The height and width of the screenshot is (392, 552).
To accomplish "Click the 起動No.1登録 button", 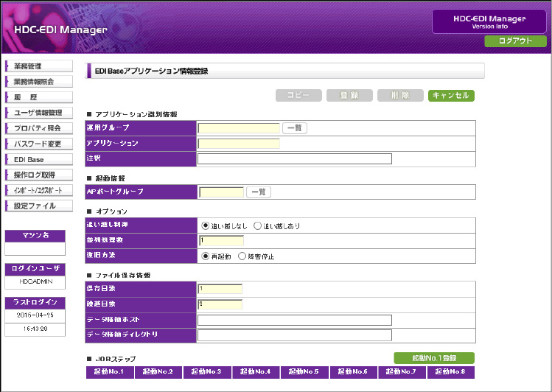I will pos(434,358).
